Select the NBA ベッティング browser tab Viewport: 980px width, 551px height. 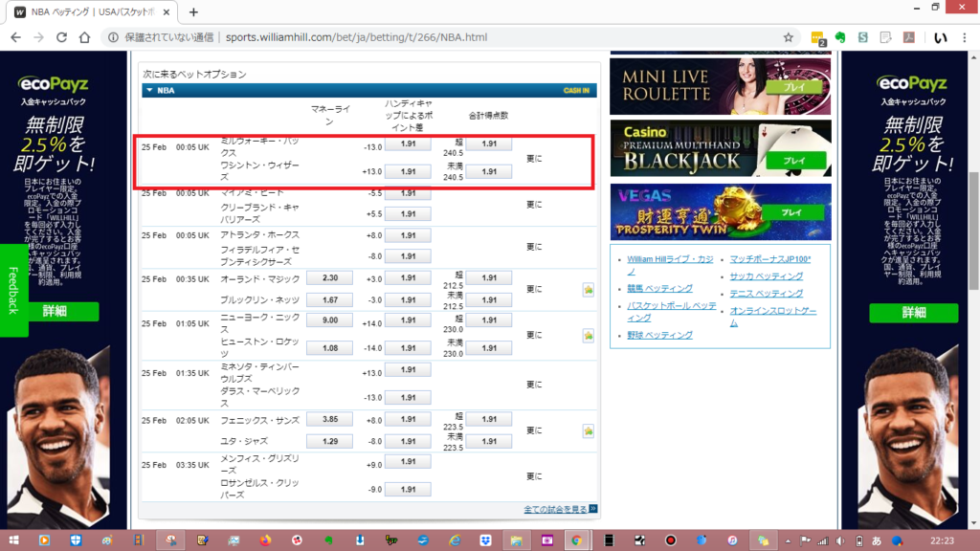pyautogui.click(x=93, y=11)
